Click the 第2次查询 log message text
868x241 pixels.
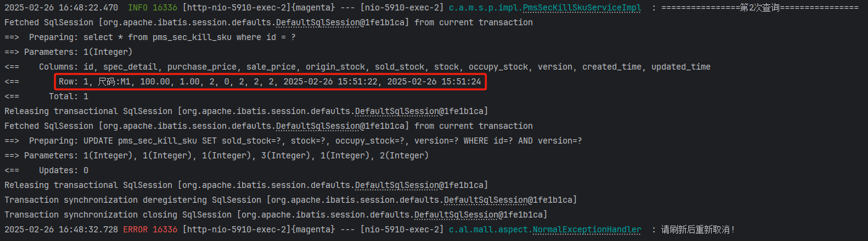(x=759, y=7)
